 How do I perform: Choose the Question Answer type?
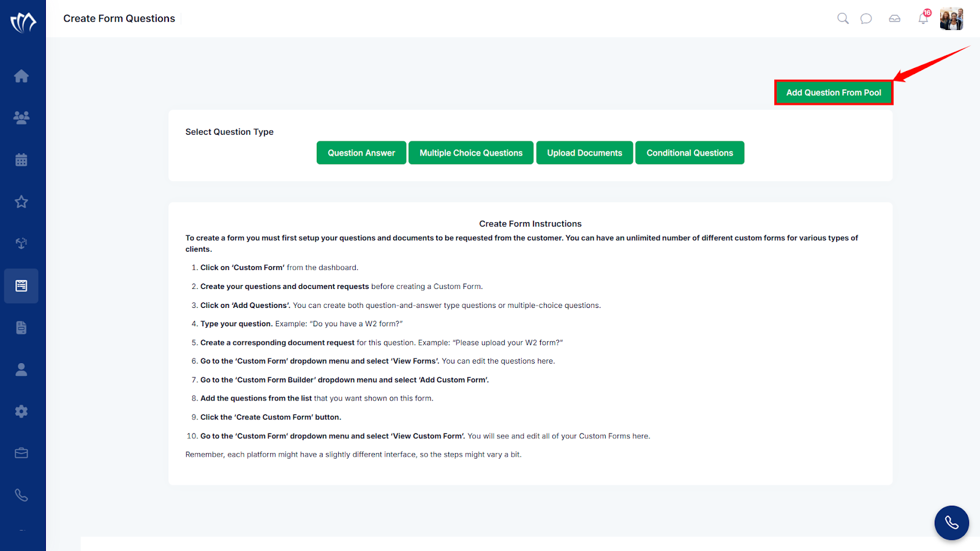[361, 153]
